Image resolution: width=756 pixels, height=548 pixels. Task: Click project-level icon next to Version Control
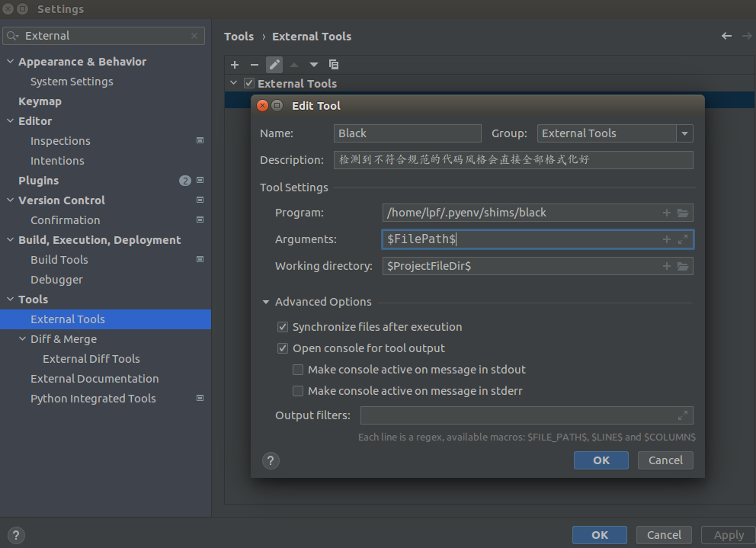pyautogui.click(x=200, y=200)
